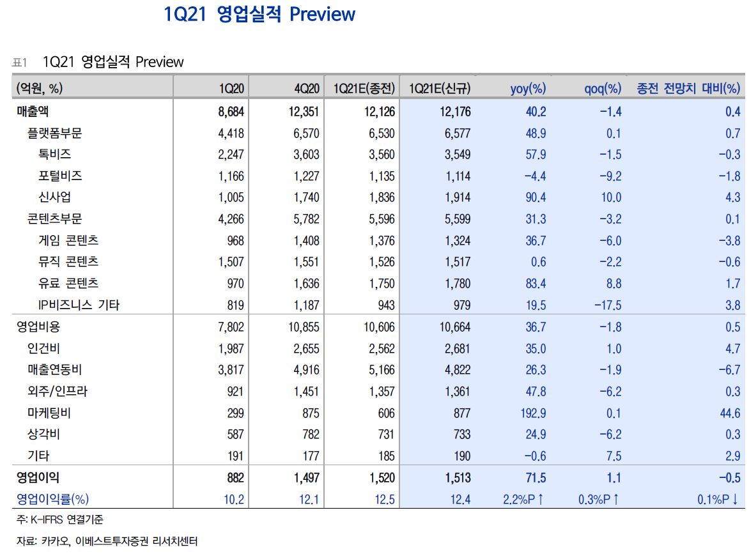Select the '포털비즈' row label

[60, 176]
